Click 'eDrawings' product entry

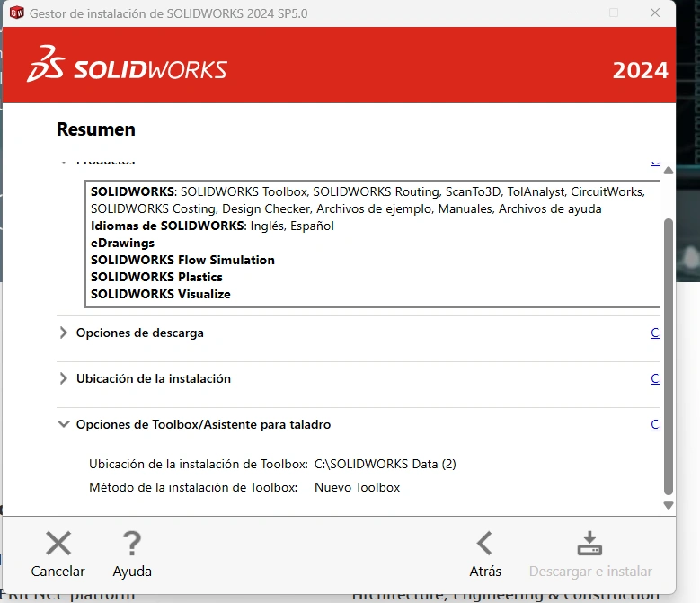122,243
